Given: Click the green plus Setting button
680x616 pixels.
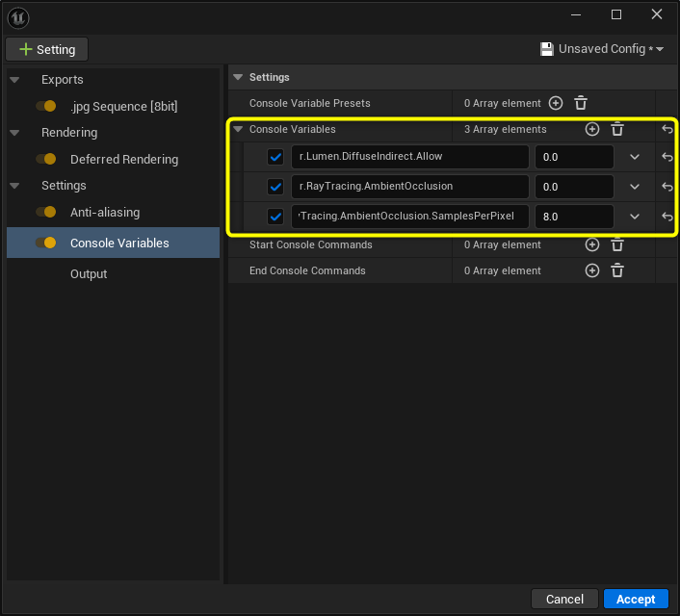Looking at the screenshot, I should click(x=47, y=49).
